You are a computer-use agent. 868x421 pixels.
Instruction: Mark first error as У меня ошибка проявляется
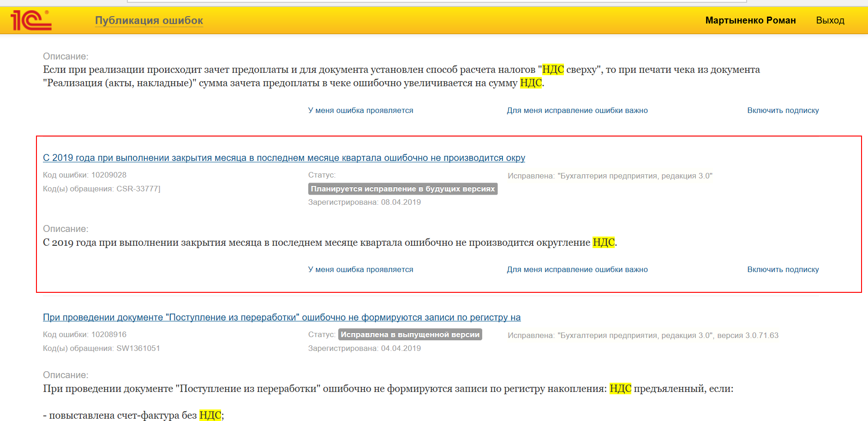point(361,111)
